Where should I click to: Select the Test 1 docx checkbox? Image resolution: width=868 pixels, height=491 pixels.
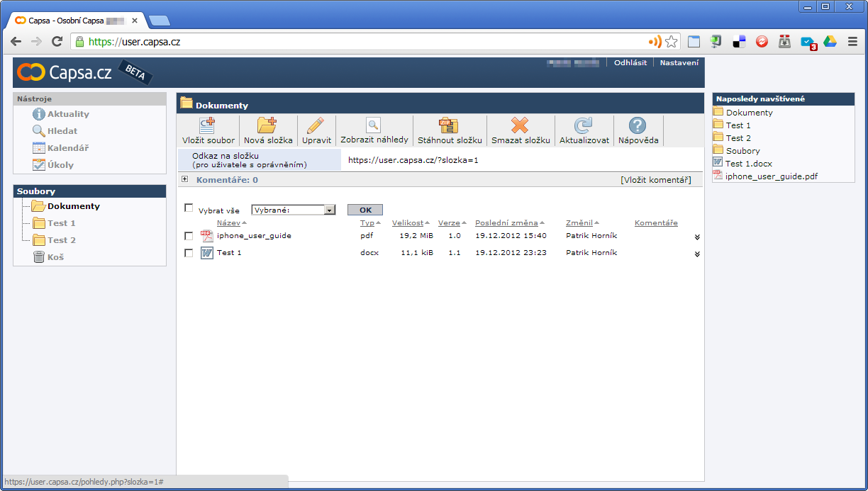(x=189, y=253)
